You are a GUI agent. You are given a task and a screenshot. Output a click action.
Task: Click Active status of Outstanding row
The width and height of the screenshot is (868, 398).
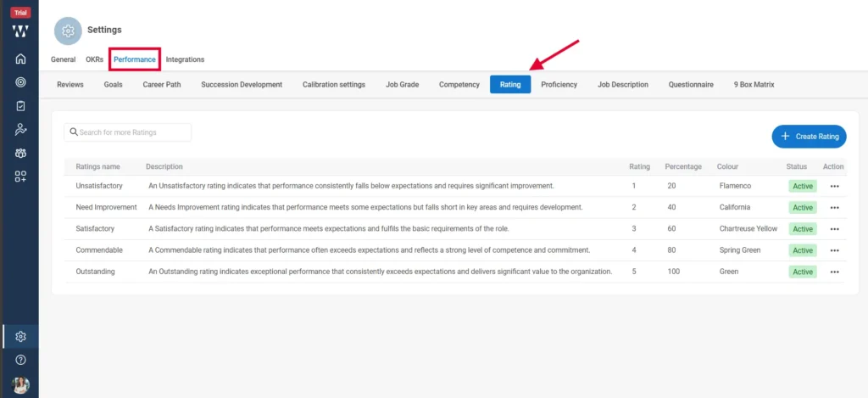(803, 272)
